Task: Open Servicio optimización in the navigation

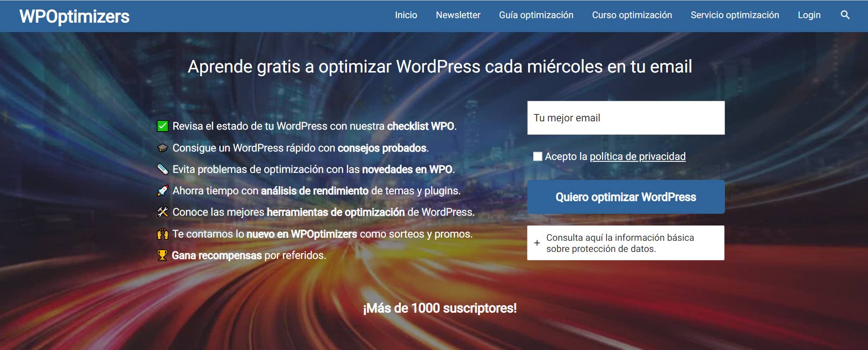Action: 735,15
